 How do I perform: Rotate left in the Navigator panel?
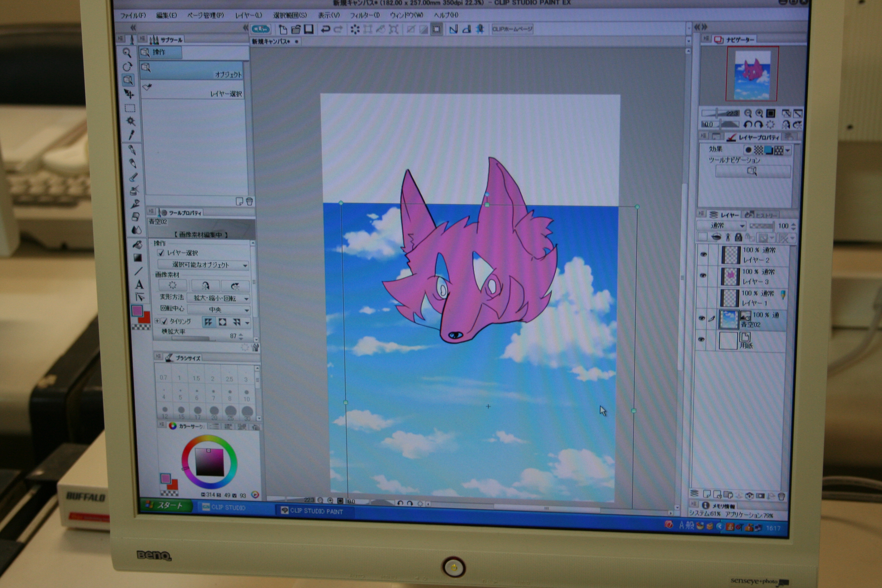pyautogui.click(x=748, y=125)
